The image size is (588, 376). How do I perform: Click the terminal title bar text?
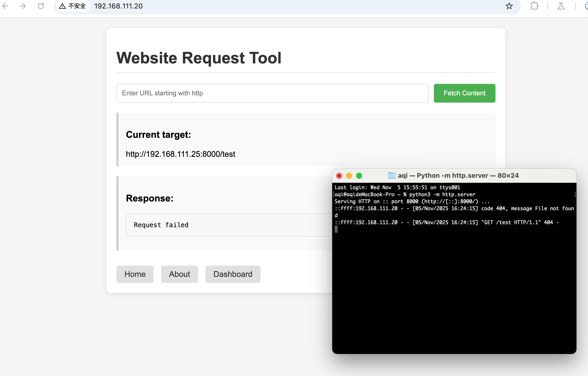click(x=458, y=176)
